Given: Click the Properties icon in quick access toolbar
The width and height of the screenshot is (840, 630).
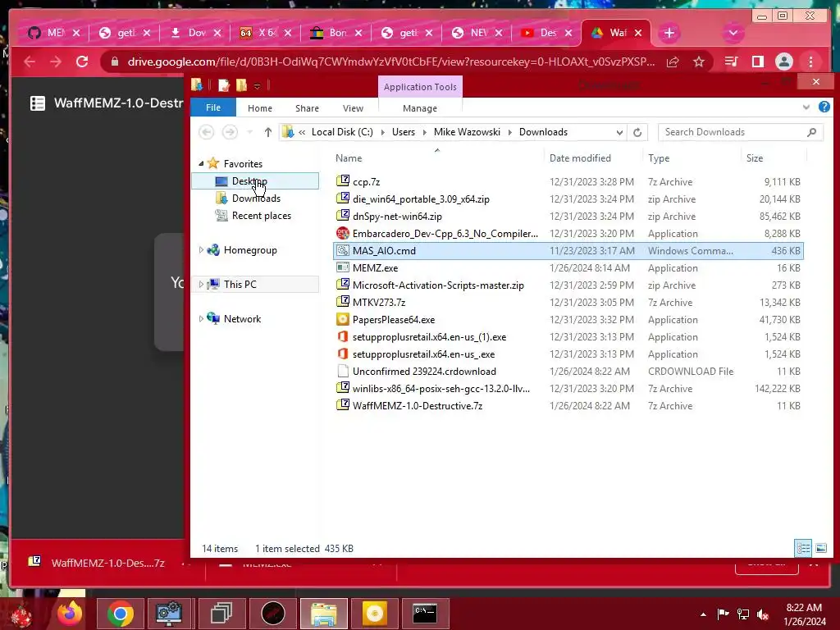Looking at the screenshot, I should (224, 84).
